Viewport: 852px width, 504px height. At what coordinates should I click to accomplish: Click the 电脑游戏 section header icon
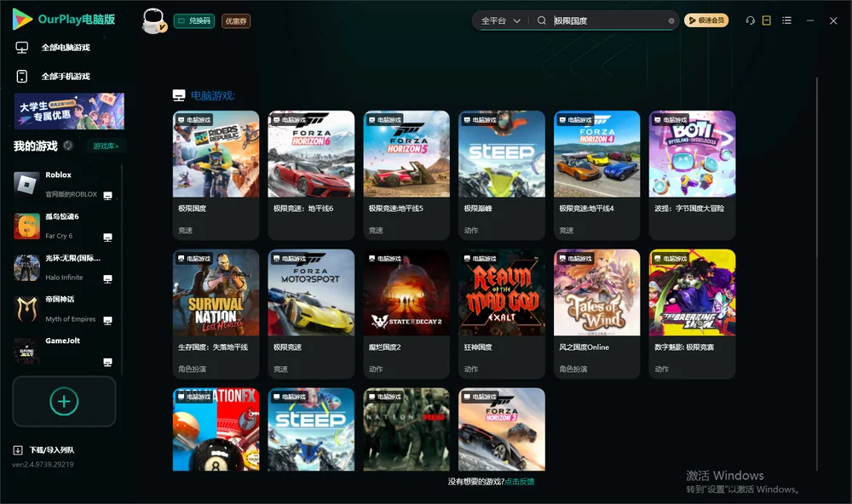179,95
